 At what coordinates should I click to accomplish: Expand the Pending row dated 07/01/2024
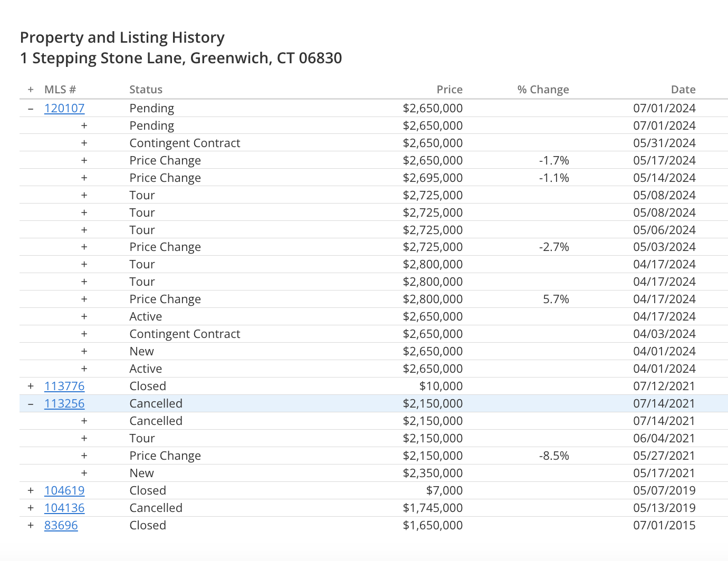[84, 125]
